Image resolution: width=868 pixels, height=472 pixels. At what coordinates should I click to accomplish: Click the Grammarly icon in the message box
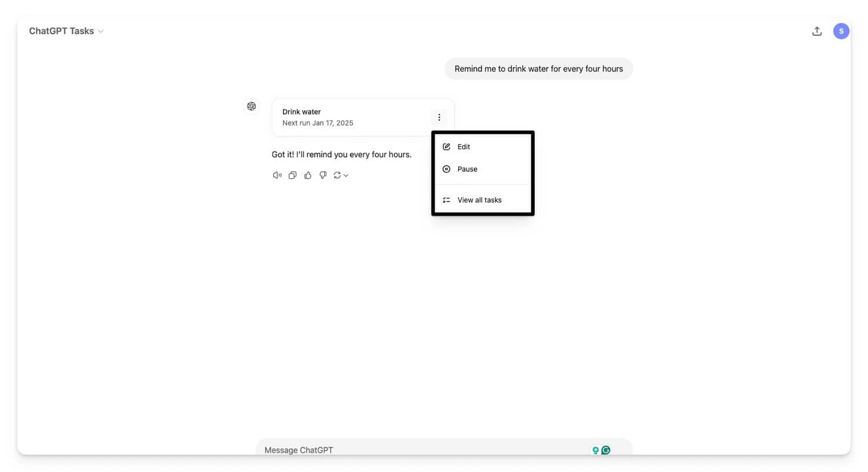click(606, 450)
